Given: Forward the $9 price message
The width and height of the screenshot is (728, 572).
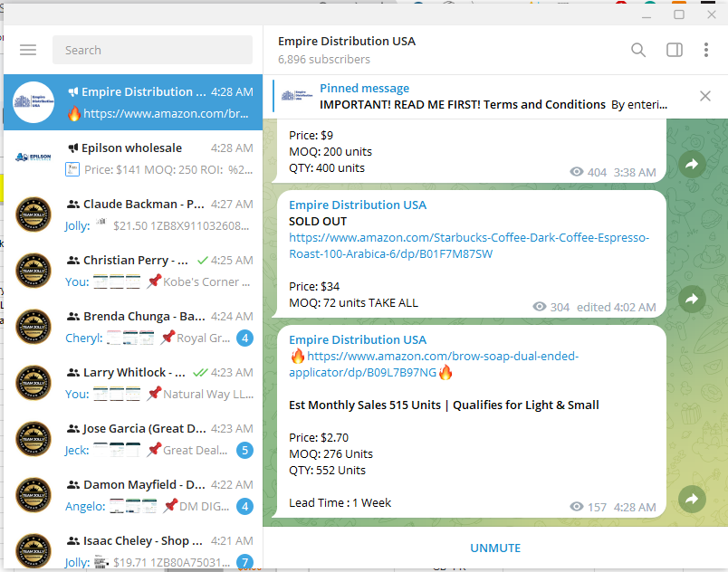Looking at the screenshot, I should point(692,164).
